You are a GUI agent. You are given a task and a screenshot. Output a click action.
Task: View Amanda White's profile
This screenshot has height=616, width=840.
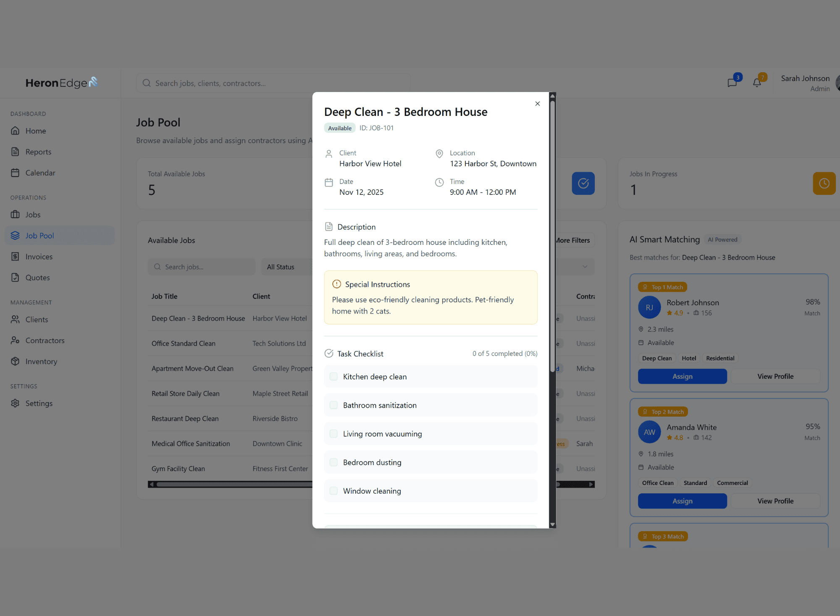(x=775, y=501)
